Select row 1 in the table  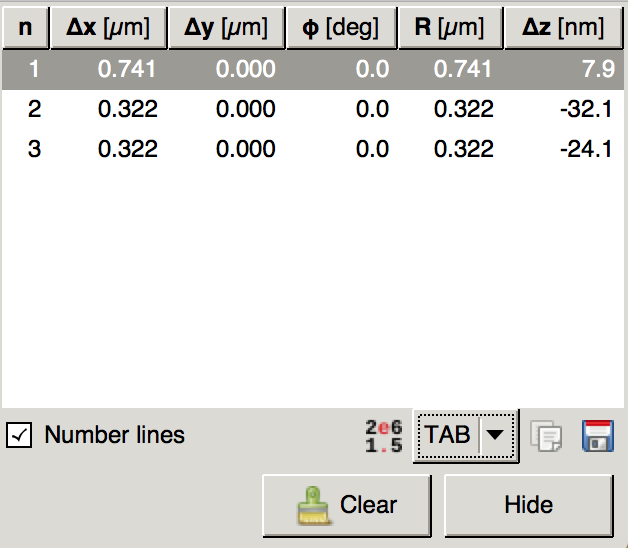coord(35,69)
